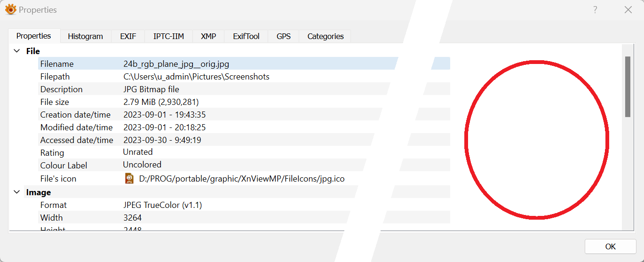Select the File size row label
This screenshot has height=262, width=644.
click(x=55, y=102)
